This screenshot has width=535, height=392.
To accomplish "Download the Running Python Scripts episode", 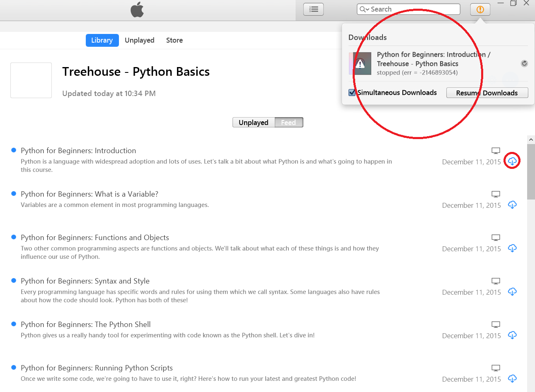I will point(512,378).
